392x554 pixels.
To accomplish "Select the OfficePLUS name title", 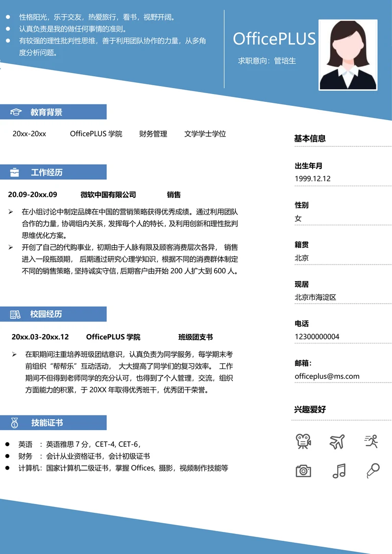I will [x=274, y=39].
